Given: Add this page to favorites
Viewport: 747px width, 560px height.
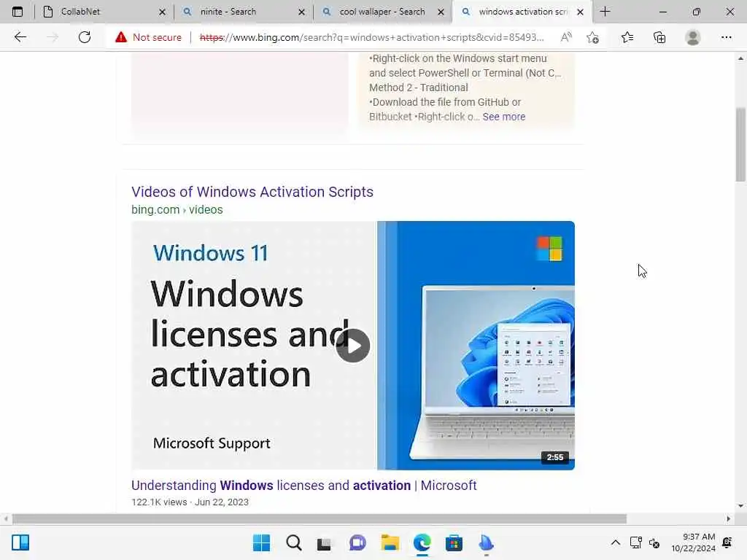Looking at the screenshot, I should pos(592,37).
